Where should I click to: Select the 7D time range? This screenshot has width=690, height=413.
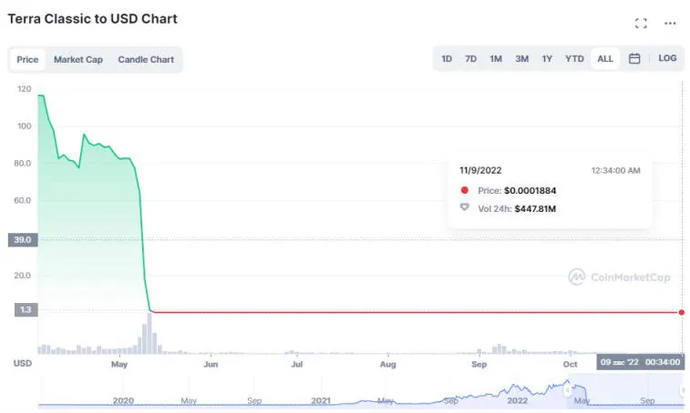pos(471,59)
